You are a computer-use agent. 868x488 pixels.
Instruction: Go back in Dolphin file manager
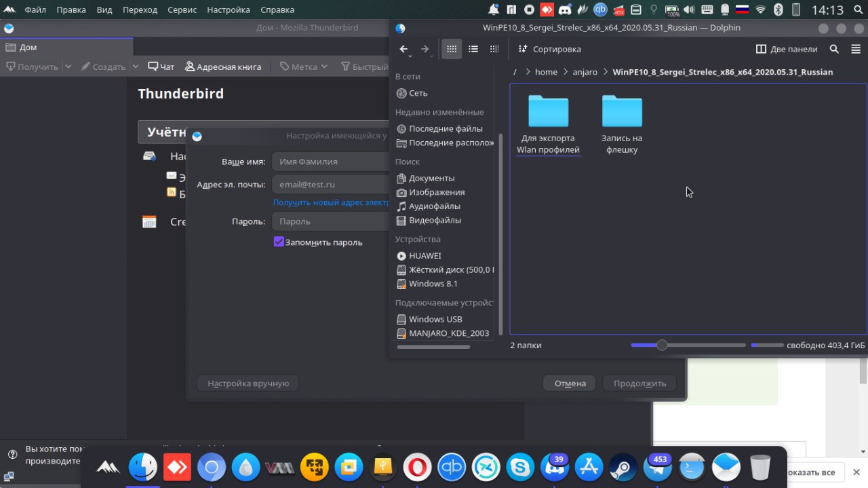pos(403,49)
